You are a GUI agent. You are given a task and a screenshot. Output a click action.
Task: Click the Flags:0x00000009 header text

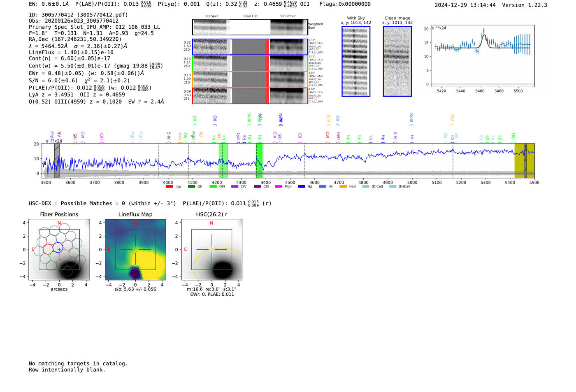[x=345, y=4]
